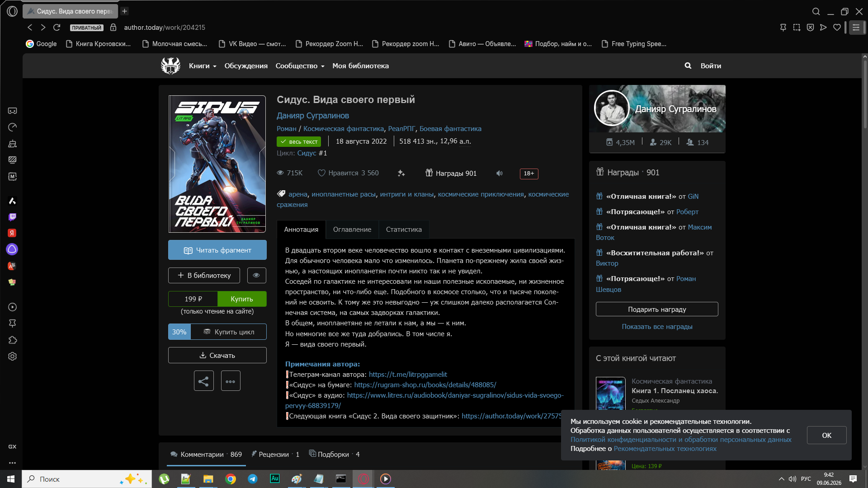Open the purple Alice assistant sidebar icon

[x=12, y=249]
